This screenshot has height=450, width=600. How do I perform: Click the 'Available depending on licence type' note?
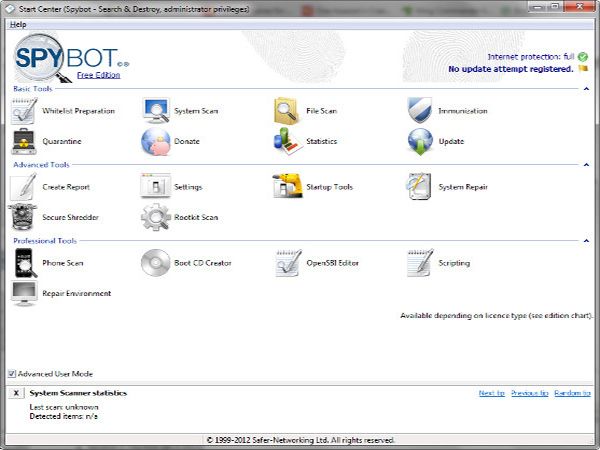coord(496,316)
